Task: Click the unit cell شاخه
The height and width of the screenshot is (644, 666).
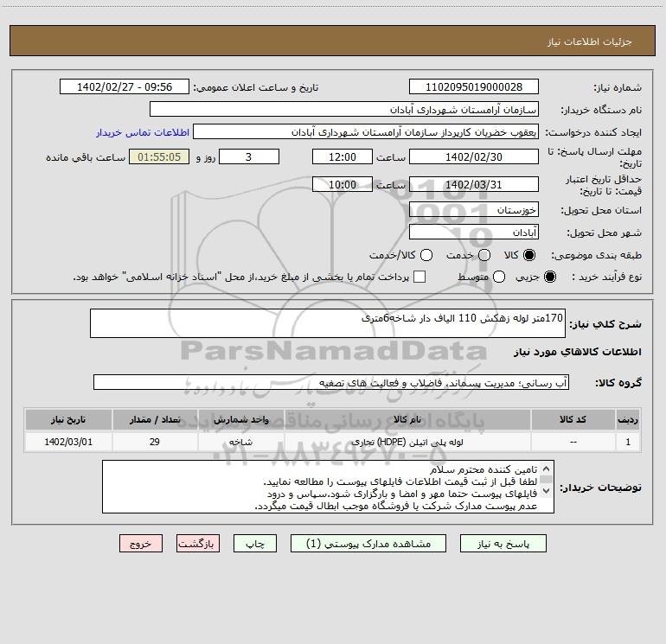Action: pyautogui.click(x=240, y=442)
